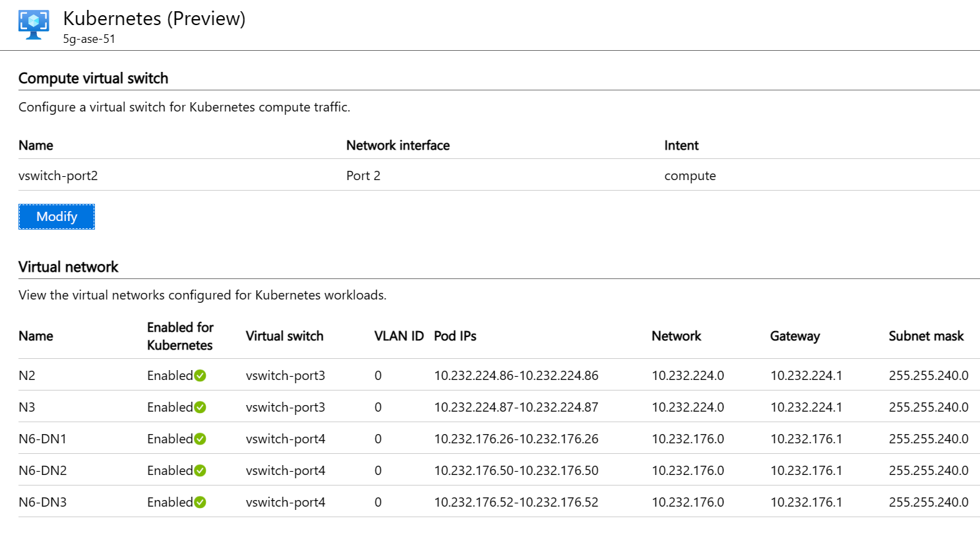Screen dimensions: 980x535
Task: Click green enabled check icon for N6-DN3
Action: click(200, 502)
